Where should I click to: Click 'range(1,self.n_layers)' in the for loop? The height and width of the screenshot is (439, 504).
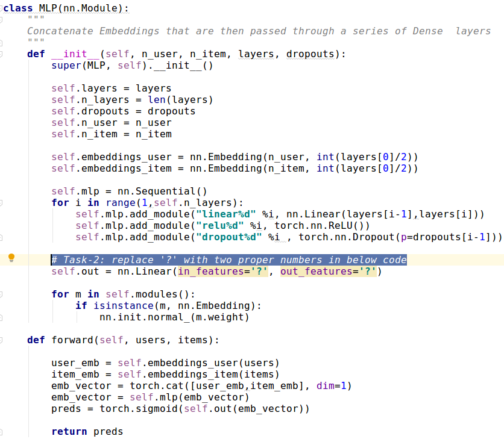pos(171,203)
